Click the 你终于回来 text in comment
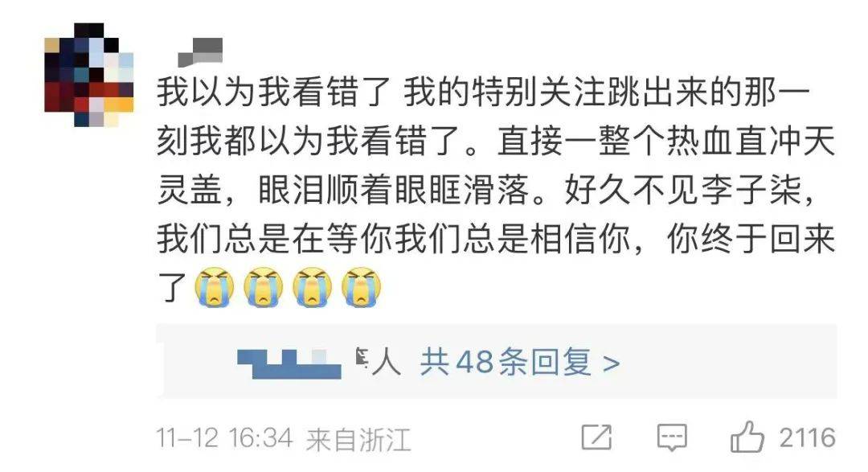 751,239
